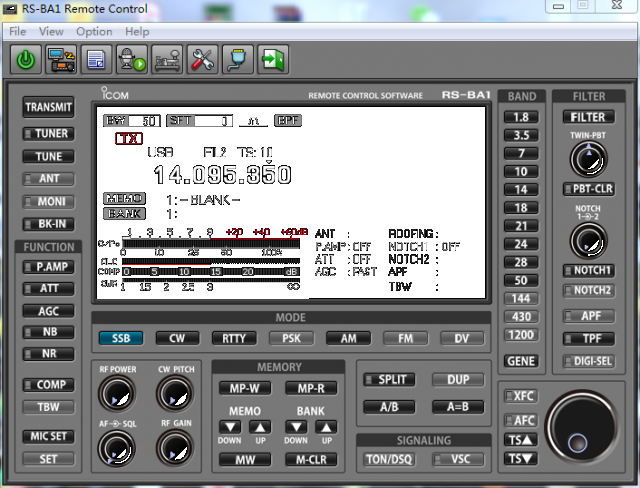This screenshot has height=488, width=640.
Task: Open the radio connection icon in toolbar
Action: click(61, 60)
